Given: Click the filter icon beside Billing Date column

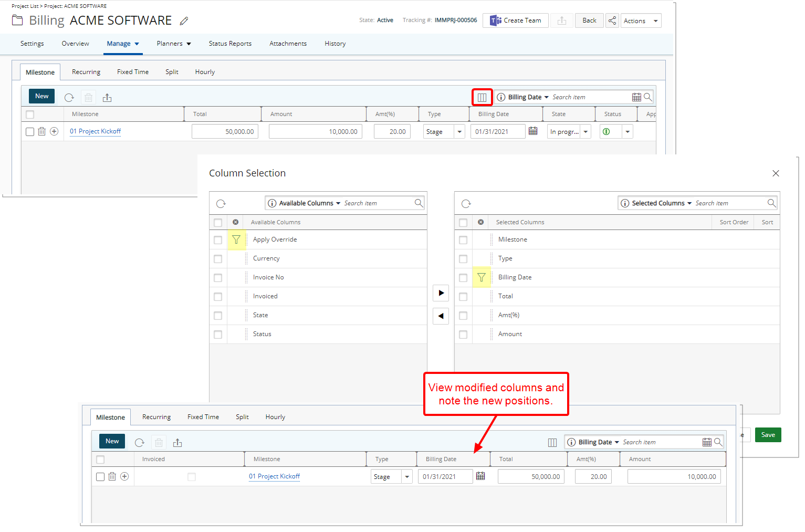Looking at the screenshot, I should click(x=482, y=278).
